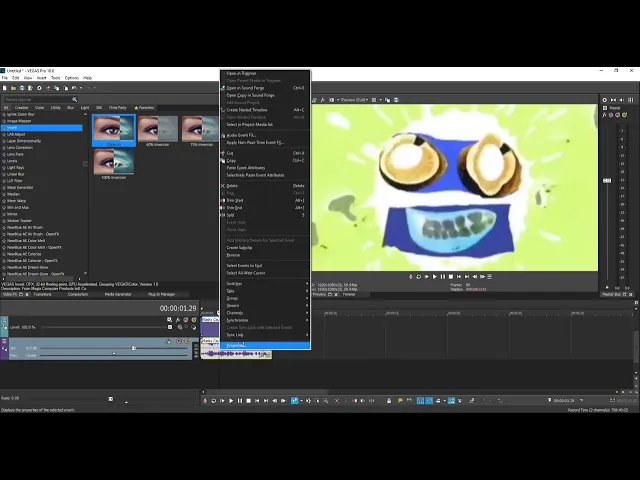Click the Zoom edit tool icon in timeline toolbar
The width and height of the screenshot is (640, 480).
pos(326,401)
